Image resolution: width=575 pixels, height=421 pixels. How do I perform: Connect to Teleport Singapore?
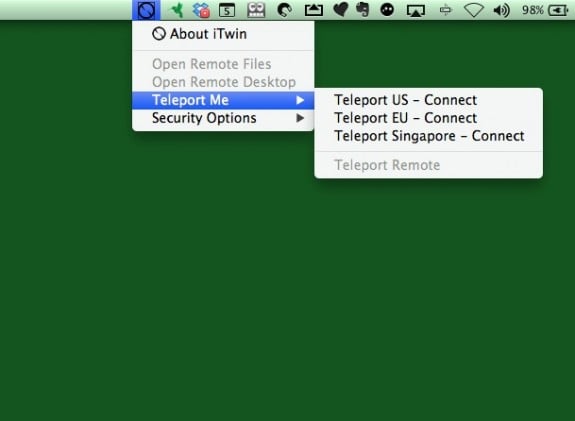point(428,136)
